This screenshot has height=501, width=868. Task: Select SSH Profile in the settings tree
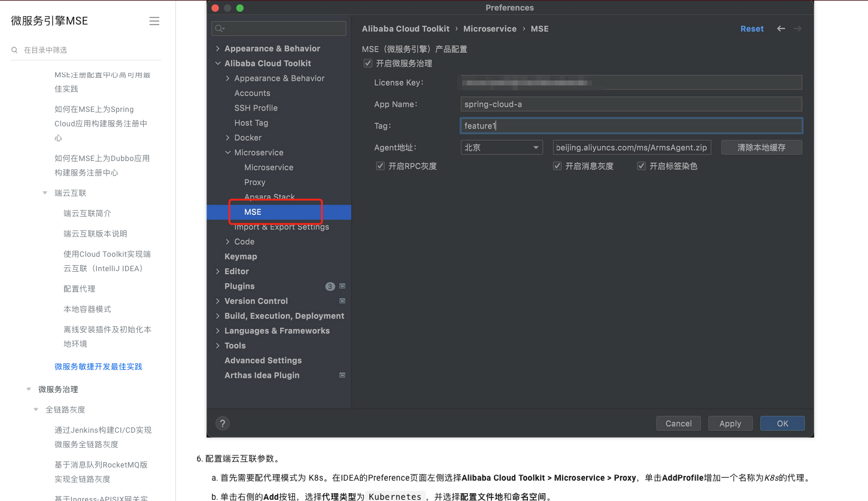pos(256,108)
